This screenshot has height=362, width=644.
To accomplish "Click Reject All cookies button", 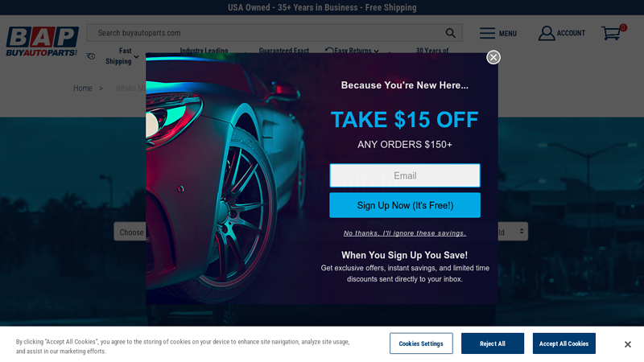I will [x=493, y=343].
